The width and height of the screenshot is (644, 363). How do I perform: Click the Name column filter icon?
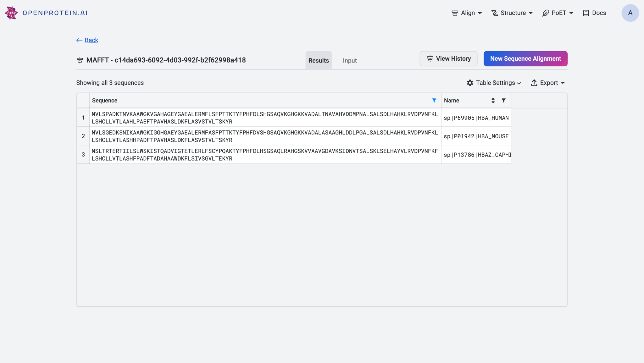click(504, 101)
